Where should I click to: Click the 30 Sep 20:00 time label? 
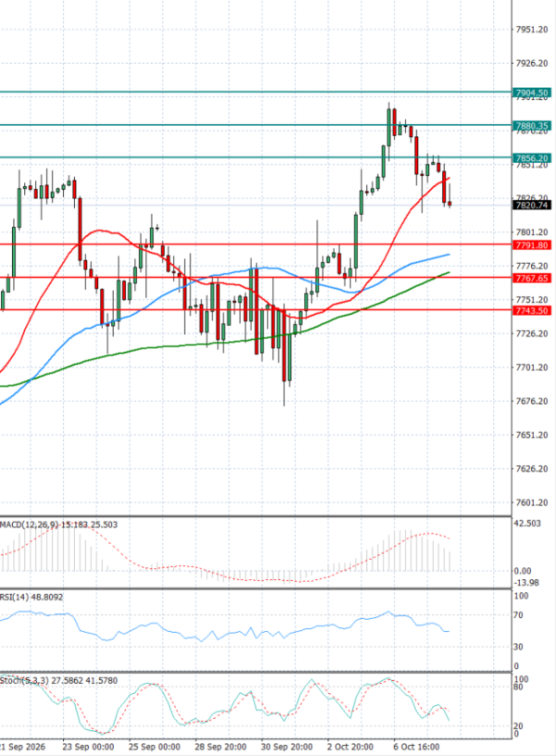pyautogui.click(x=287, y=747)
